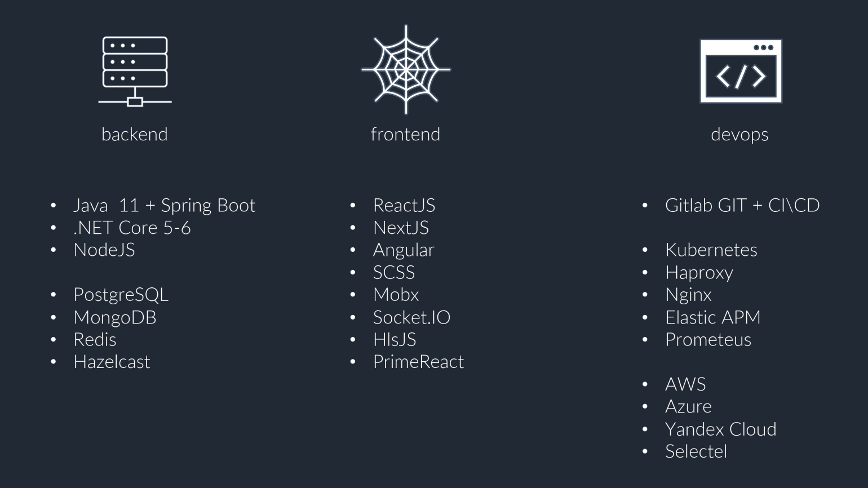Click the Socket.IO list item

click(411, 317)
